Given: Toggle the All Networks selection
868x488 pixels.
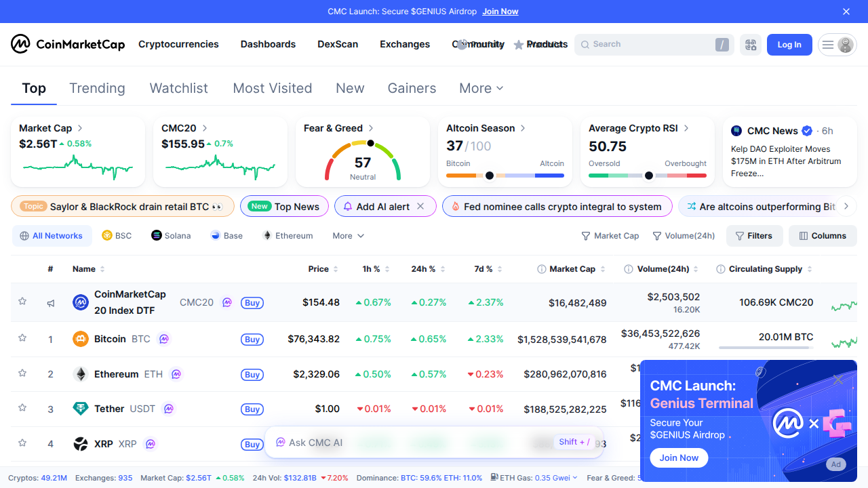Looking at the screenshot, I should (x=52, y=235).
